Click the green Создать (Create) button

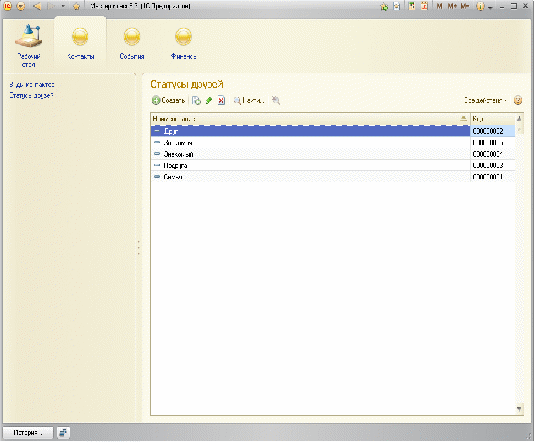point(169,100)
